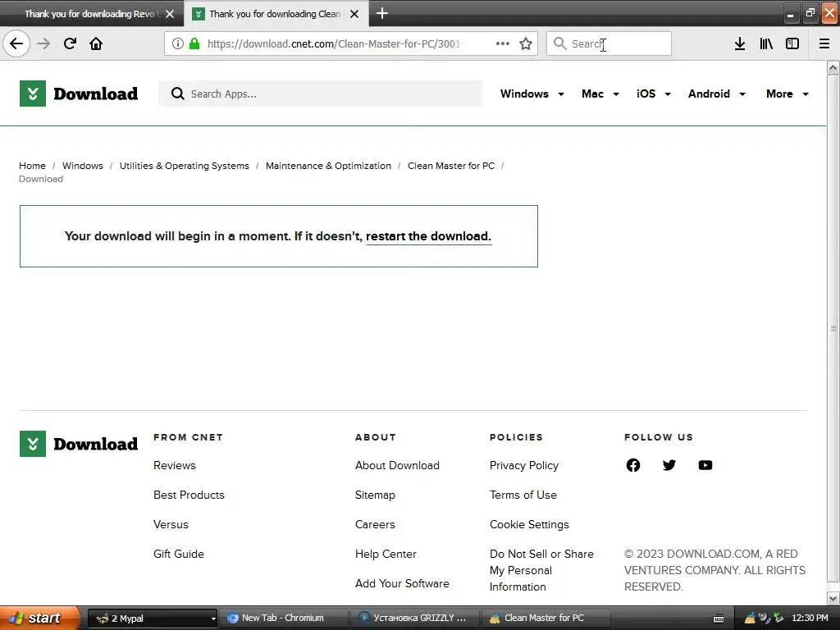Open Do Not Sell or Share link

pos(541,570)
